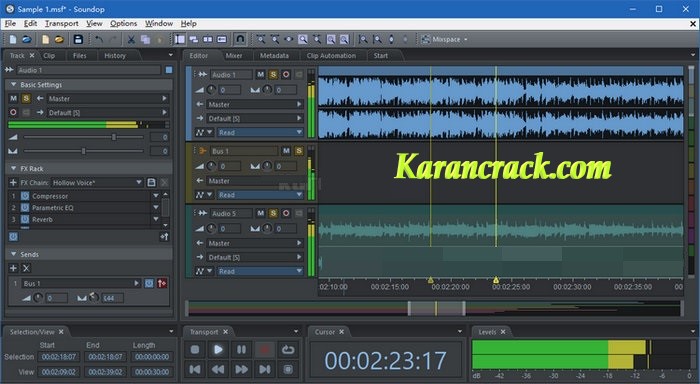Collapse the FX Rack section
This screenshot has height=384, width=700.
[x=13, y=168]
